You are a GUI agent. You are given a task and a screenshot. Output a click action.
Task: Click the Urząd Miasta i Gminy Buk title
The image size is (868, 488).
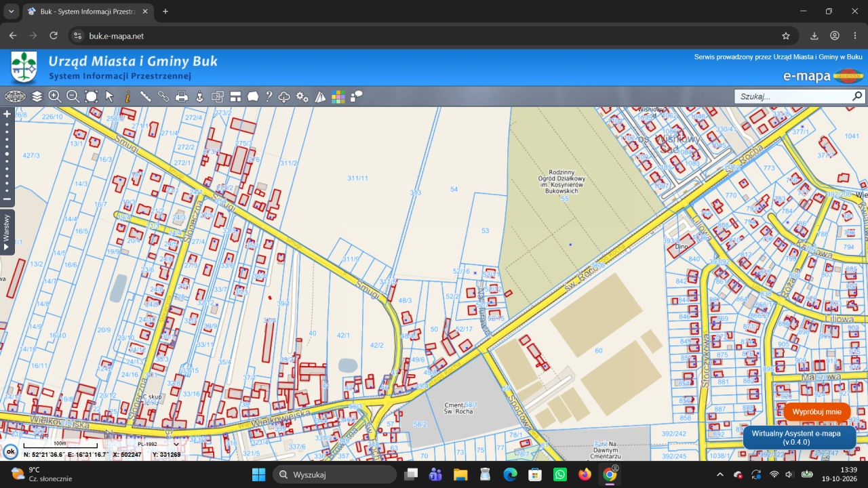pos(133,60)
